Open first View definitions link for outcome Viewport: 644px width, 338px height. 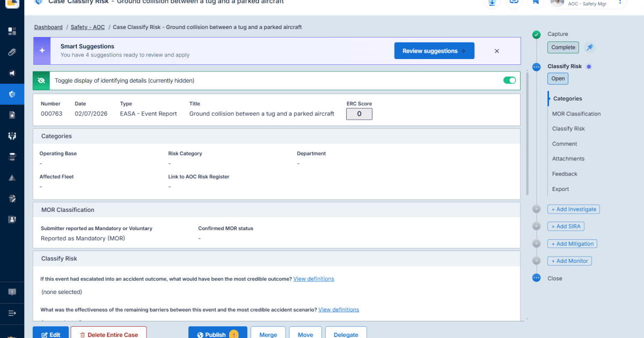(x=313, y=279)
